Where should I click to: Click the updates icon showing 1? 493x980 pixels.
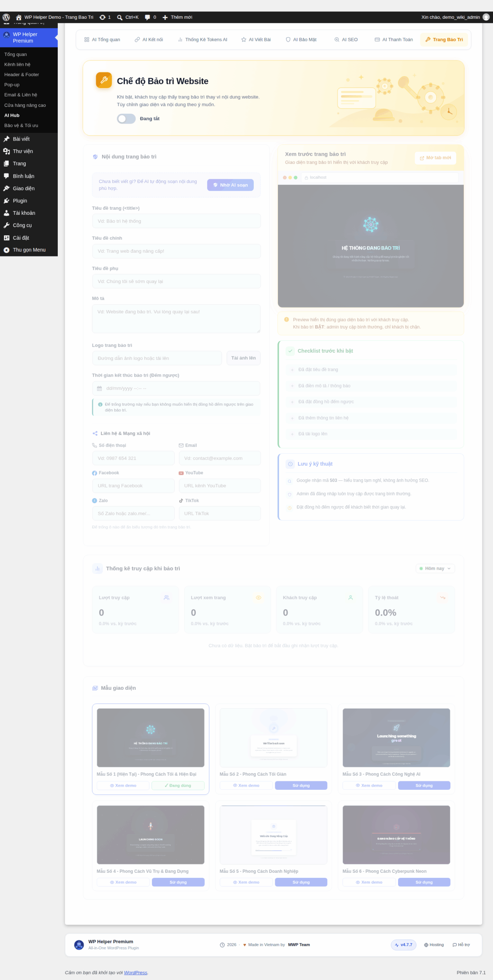pyautogui.click(x=102, y=17)
